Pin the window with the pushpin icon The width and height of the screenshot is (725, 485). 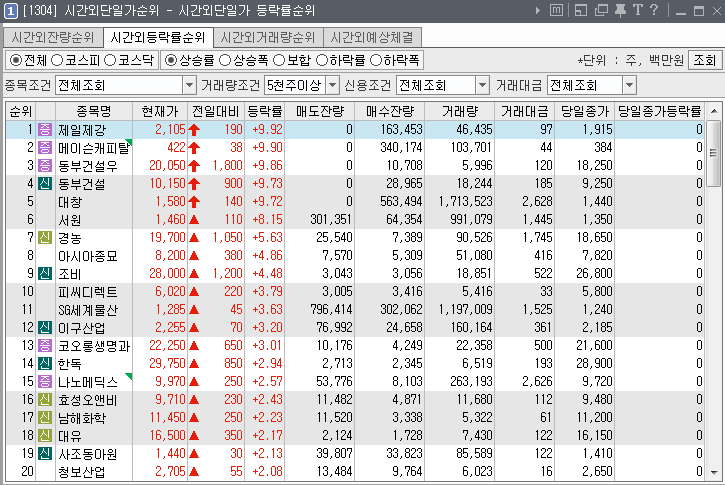[620, 10]
